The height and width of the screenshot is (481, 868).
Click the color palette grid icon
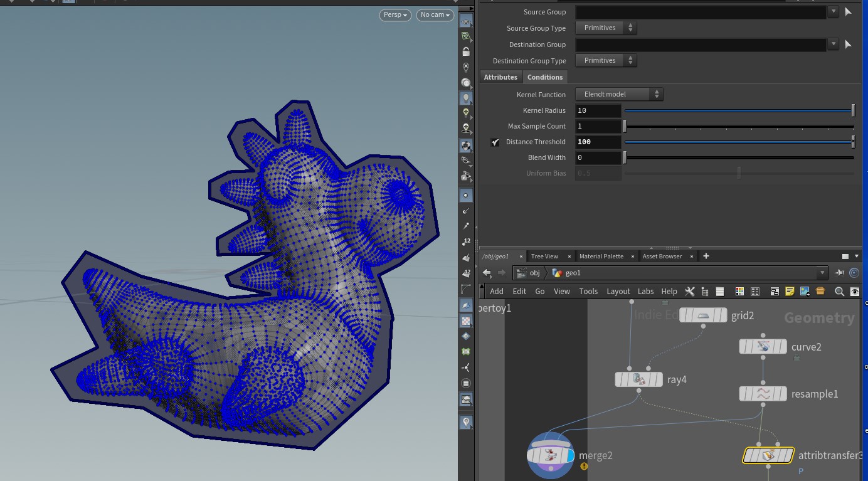click(x=739, y=292)
